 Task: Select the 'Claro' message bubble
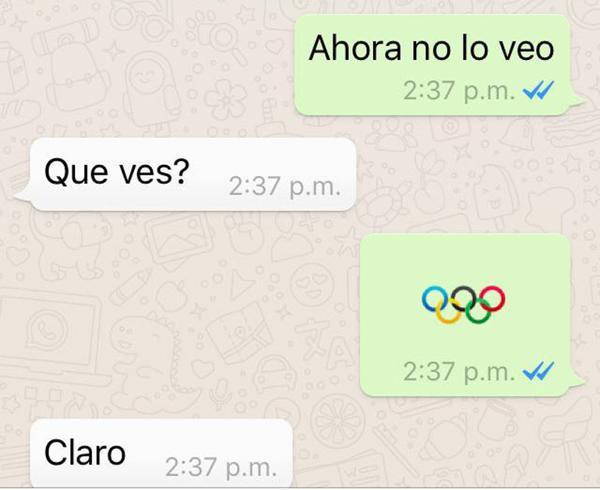tap(161, 453)
